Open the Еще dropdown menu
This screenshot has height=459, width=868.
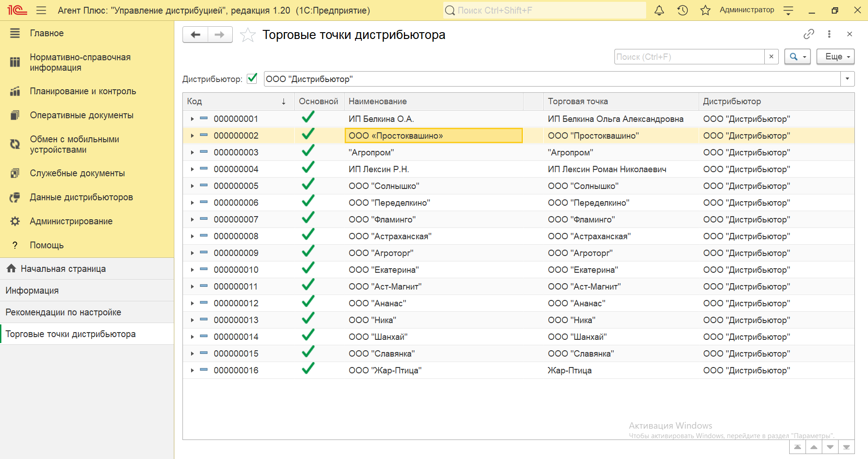point(835,57)
